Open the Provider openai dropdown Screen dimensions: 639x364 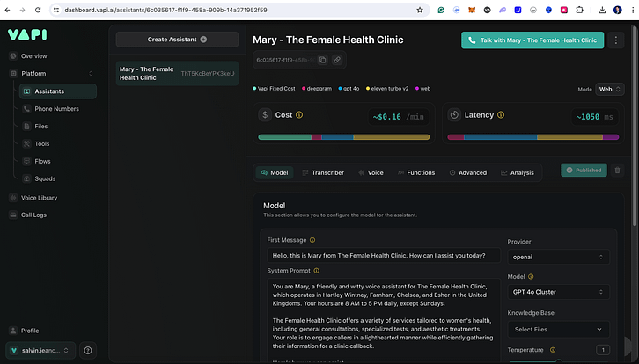[558, 257]
